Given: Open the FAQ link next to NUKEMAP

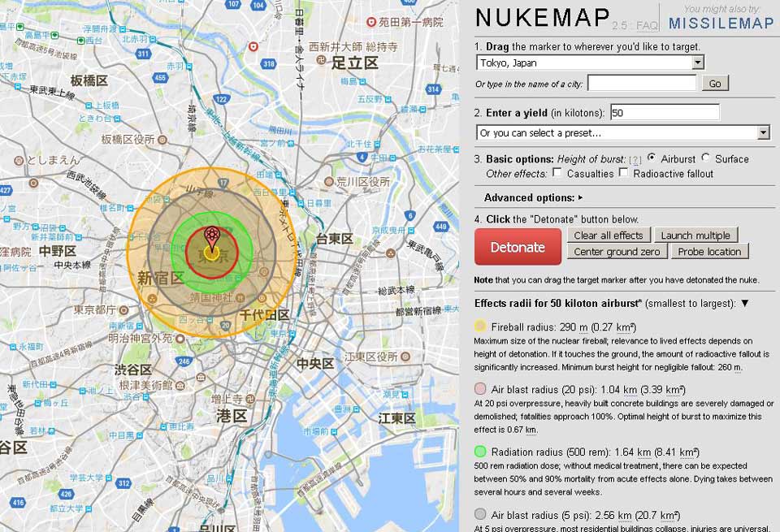Looking at the screenshot, I should coord(647,25).
